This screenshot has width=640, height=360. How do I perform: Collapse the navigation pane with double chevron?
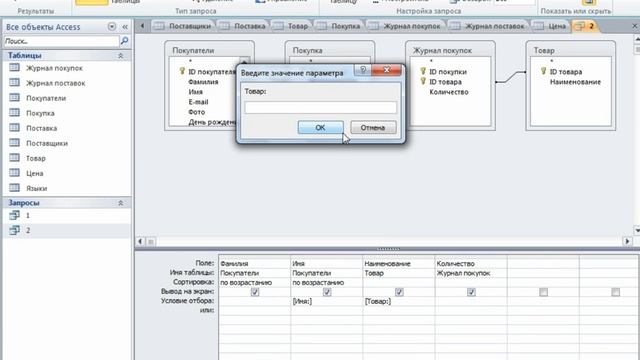125,27
